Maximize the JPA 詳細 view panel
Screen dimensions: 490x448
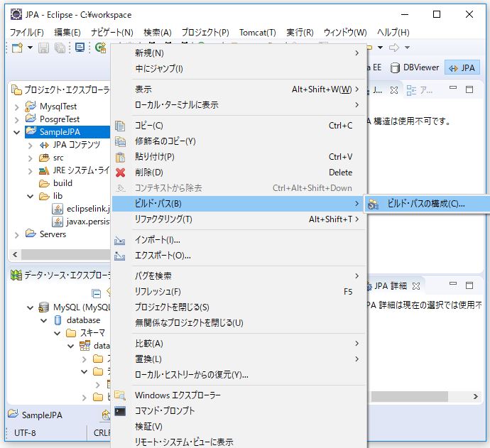tap(469, 286)
